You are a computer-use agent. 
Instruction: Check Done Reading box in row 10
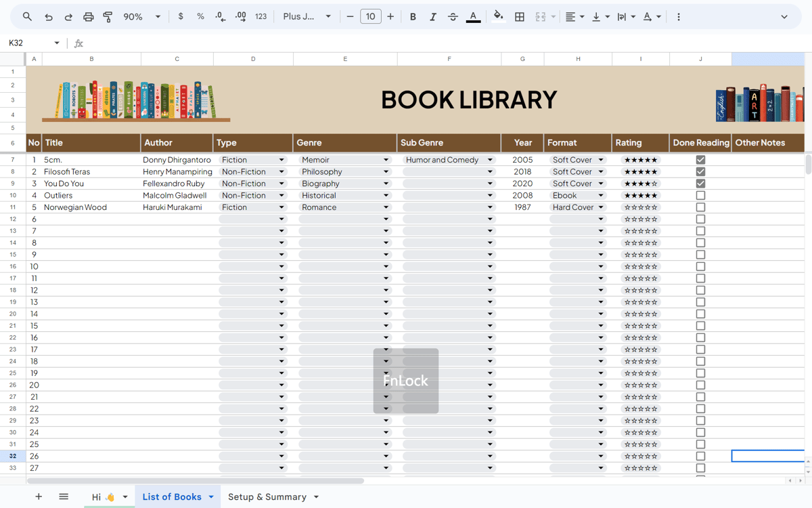[x=700, y=266]
